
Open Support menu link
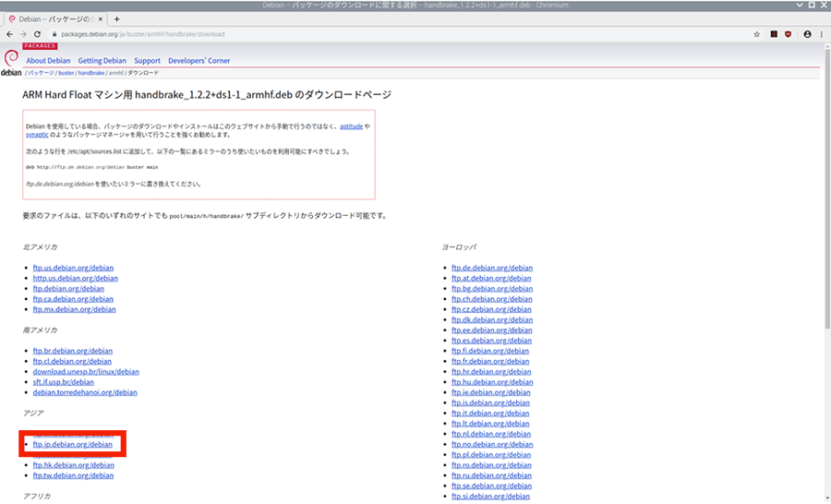click(148, 60)
